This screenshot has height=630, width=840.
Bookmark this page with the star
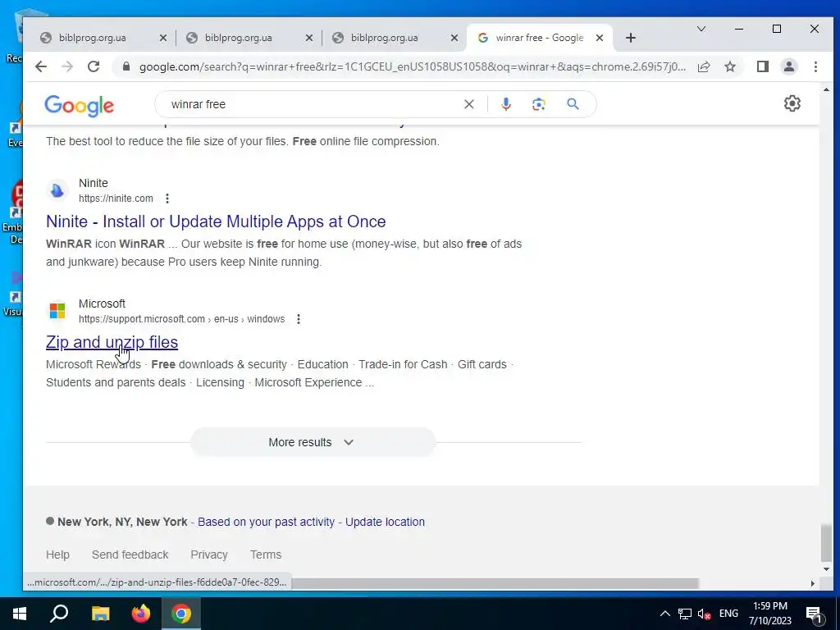730,67
